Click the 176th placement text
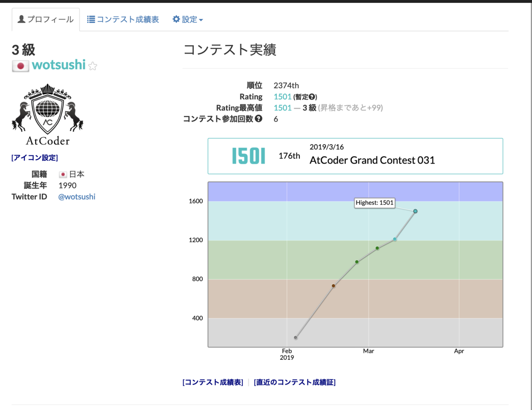 coord(289,156)
